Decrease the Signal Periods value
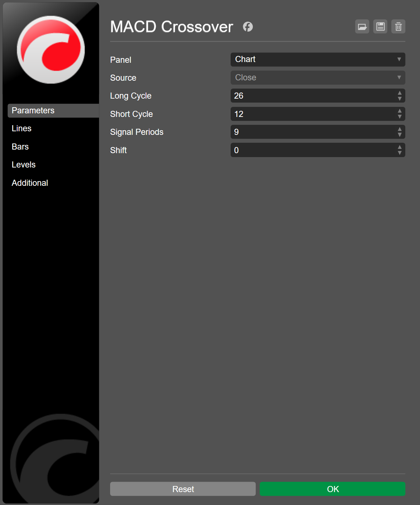This screenshot has width=420, height=505. (x=400, y=135)
